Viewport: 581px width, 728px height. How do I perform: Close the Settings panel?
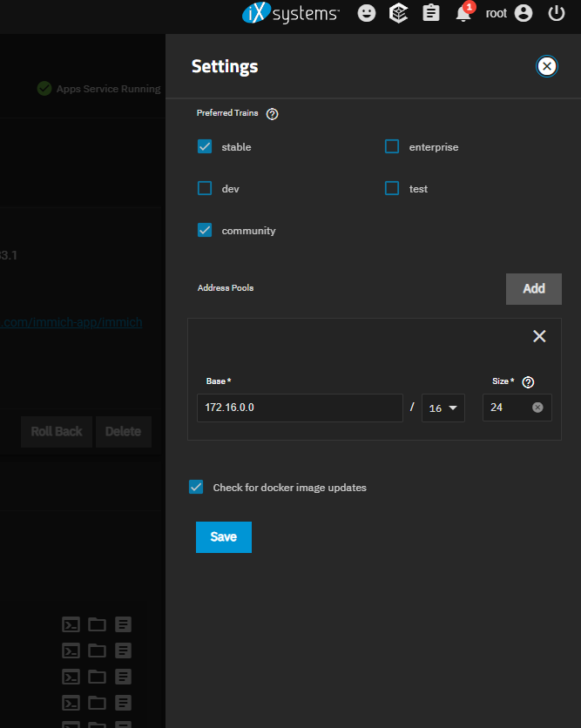tap(546, 66)
